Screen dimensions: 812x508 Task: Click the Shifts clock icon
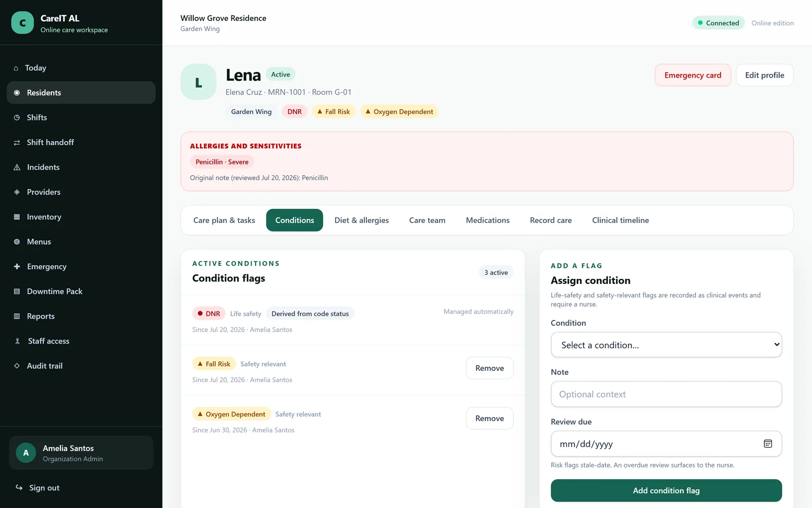[17, 117]
